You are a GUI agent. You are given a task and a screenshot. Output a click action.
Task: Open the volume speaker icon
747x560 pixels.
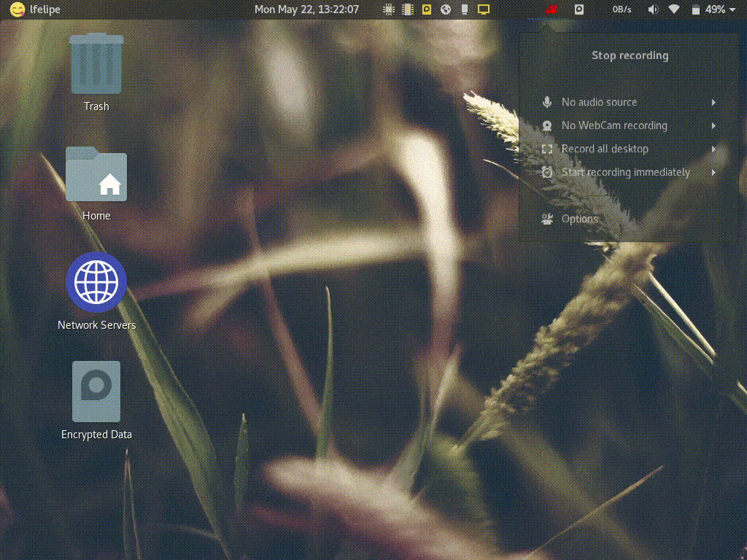click(653, 9)
